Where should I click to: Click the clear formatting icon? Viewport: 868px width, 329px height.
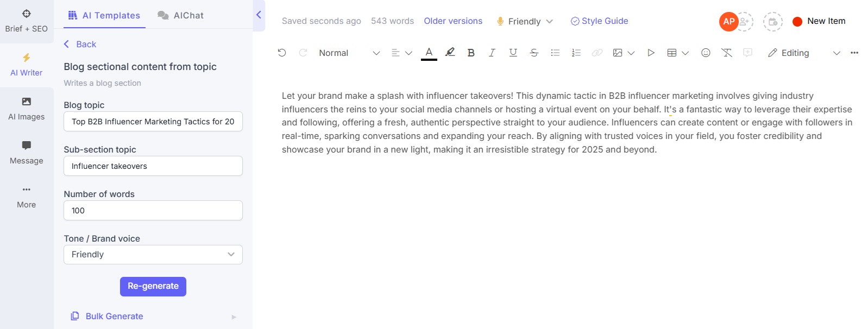pos(727,53)
